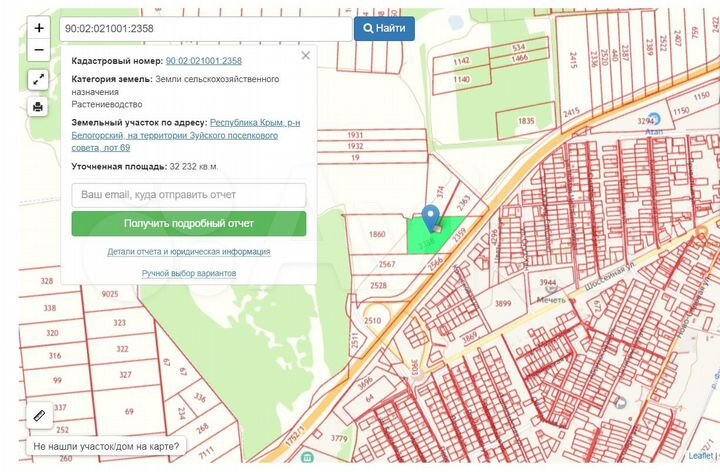The height and width of the screenshot is (472, 720).
Task: Close the parcel info popup
Action: (x=306, y=56)
